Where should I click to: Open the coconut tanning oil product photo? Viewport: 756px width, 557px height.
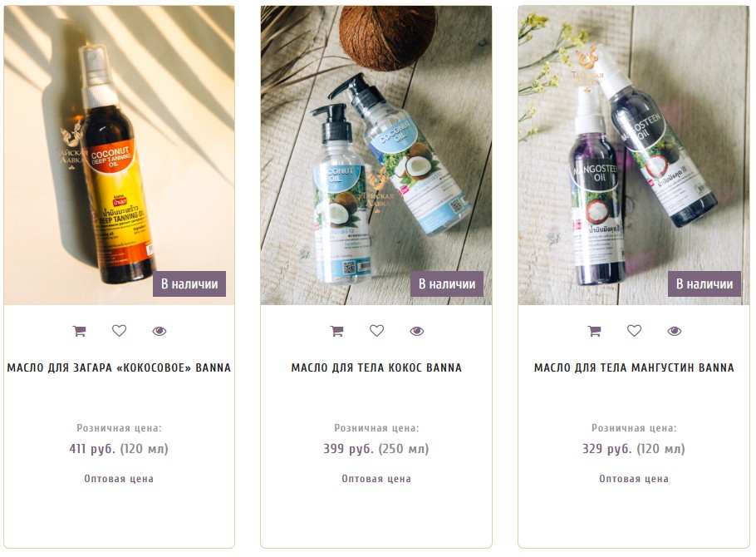point(119,155)
